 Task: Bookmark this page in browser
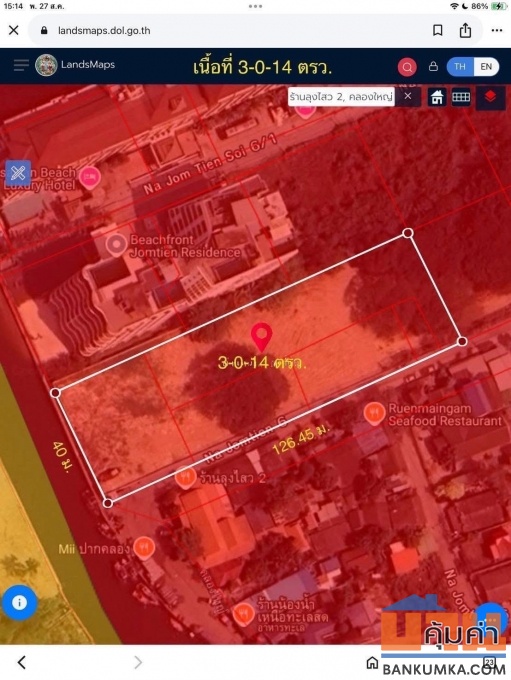point(438,30)
